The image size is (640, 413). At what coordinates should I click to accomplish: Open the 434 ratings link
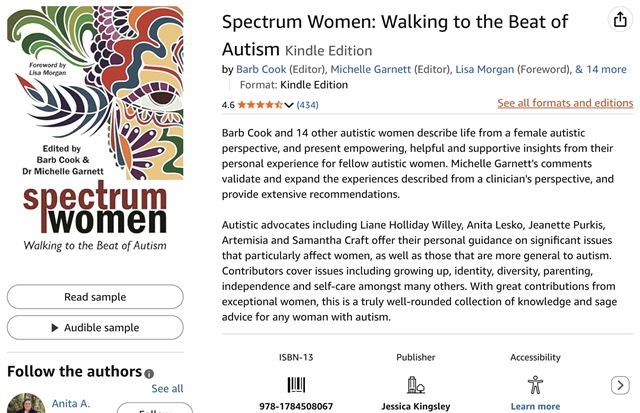308,105
